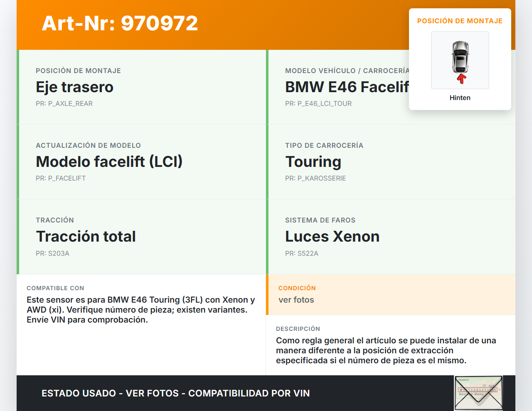Click the orange 'POSICIÓN DE MONTAJE' card title
Image resolution: width=532 pixels, height=411 pixels.
tap(460, 21)
